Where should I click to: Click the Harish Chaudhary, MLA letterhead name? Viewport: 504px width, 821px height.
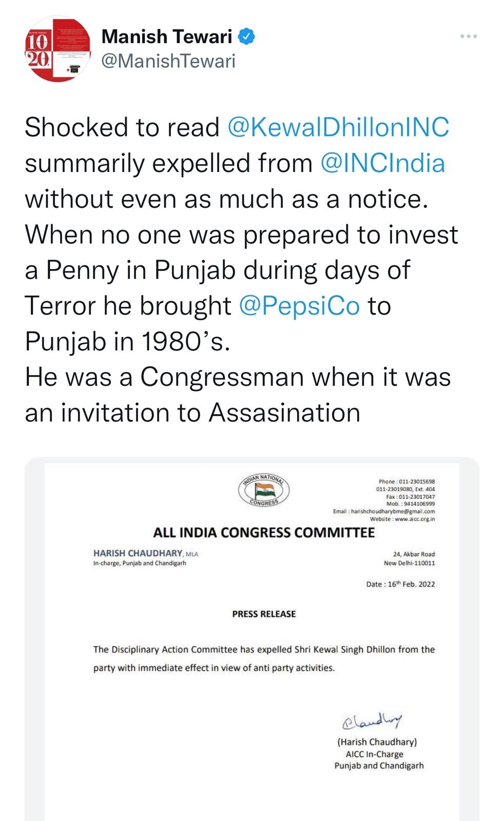pyautogui.click(x=145, y=553)
